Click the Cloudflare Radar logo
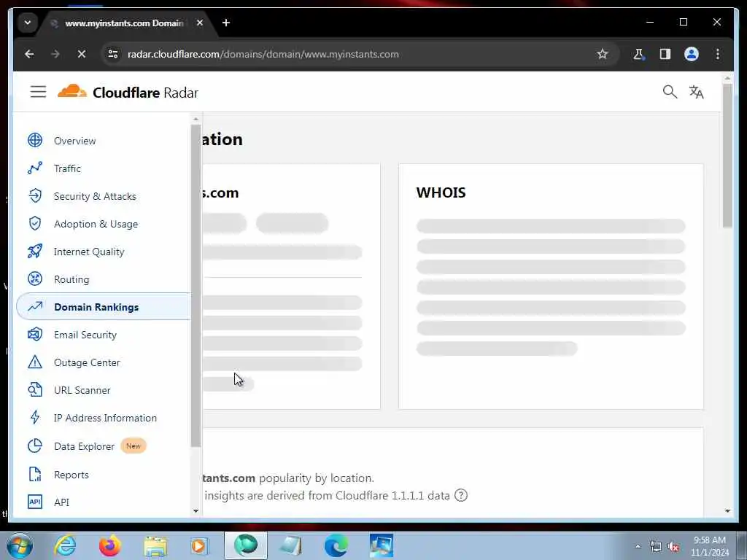 (x=128, y=92)
